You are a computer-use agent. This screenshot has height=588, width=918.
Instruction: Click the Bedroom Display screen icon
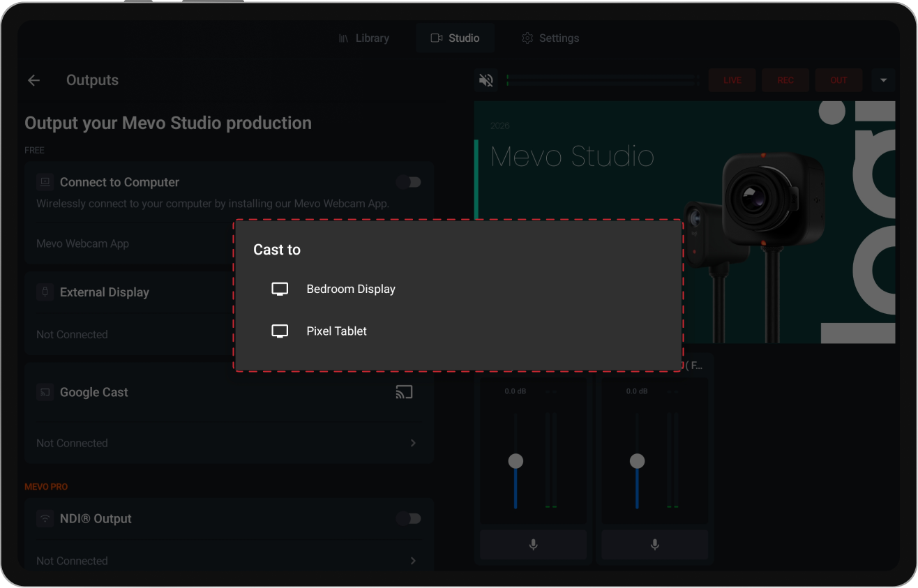[280, 288]
